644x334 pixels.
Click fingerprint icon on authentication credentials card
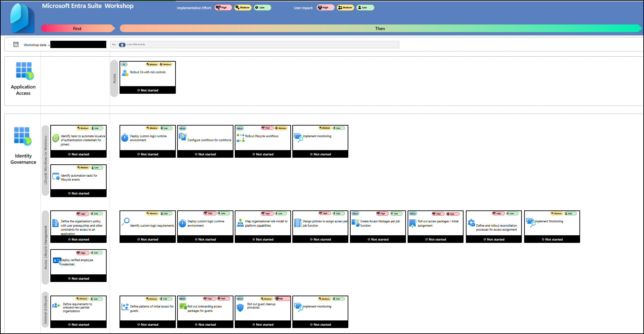56,138
